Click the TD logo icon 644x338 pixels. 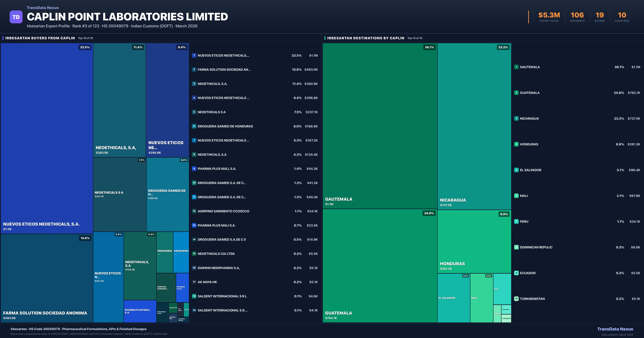pyautogui.click(x=16, y=16)
